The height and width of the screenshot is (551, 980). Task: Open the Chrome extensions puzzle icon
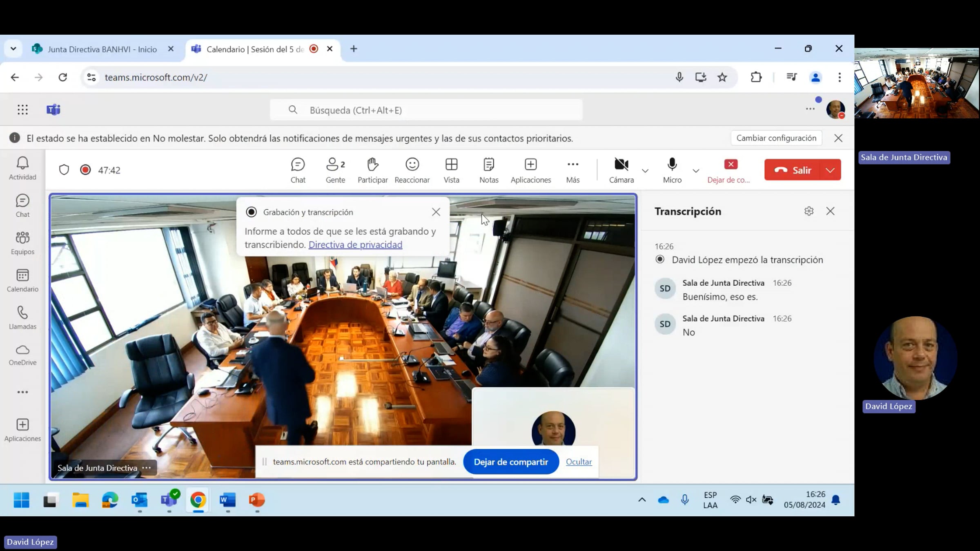point(756,77)
